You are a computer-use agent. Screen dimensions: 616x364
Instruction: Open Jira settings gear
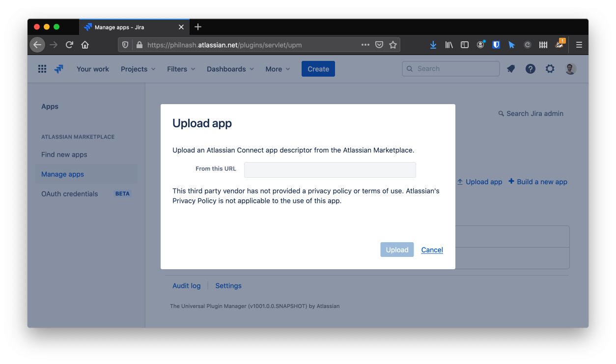550,69
